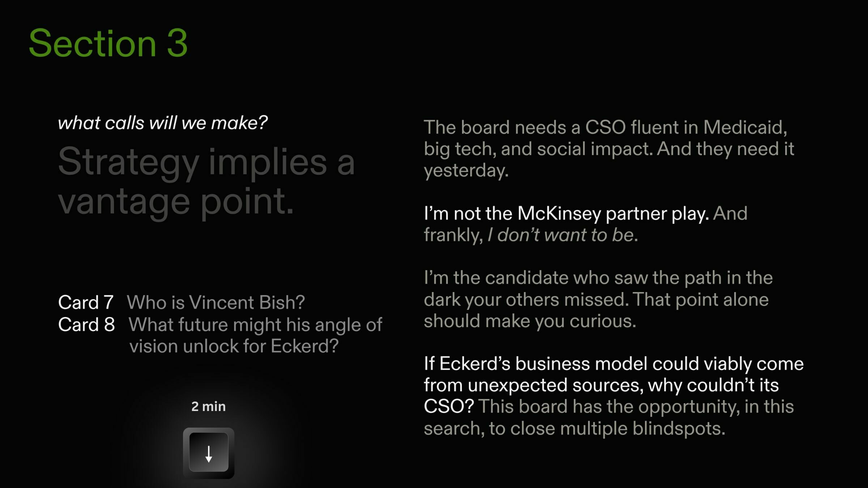
Task: Click 'vision unlock for Eckerd?' line
Action: tap(234, 346)
